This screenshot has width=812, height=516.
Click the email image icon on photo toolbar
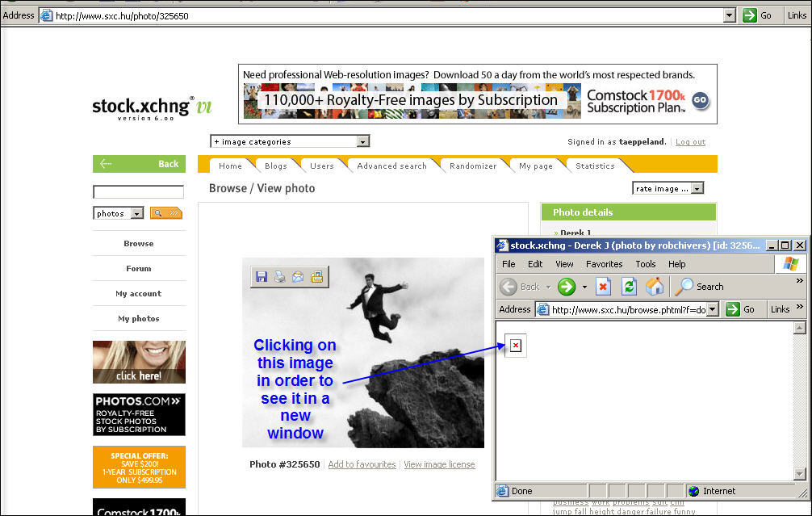tap(298, 277)
